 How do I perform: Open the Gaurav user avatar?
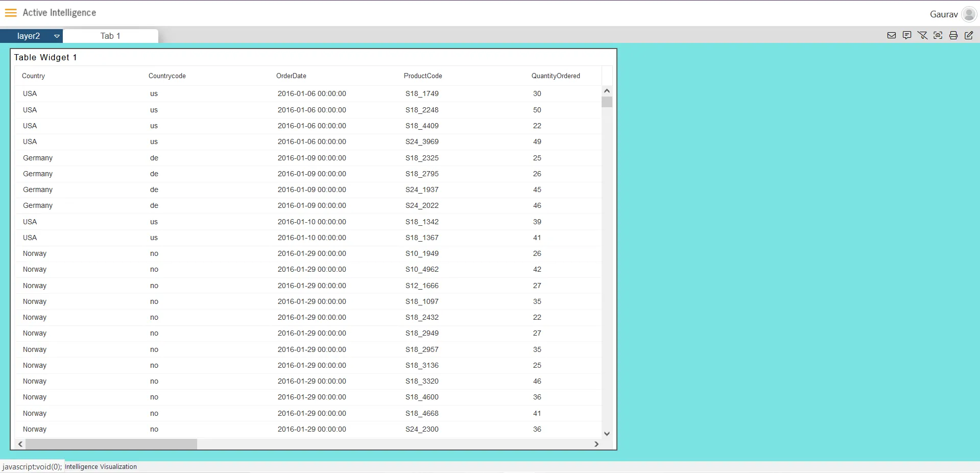pos(968,14)
